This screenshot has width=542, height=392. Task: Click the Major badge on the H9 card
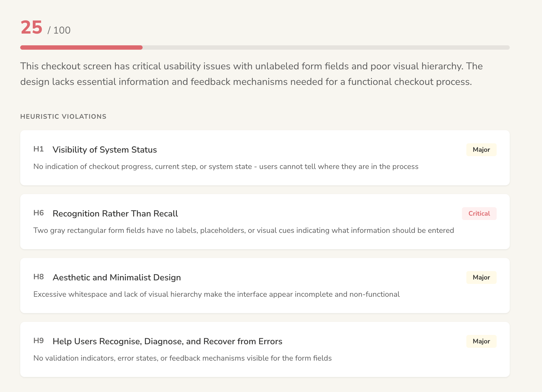[x=481, y=341]
